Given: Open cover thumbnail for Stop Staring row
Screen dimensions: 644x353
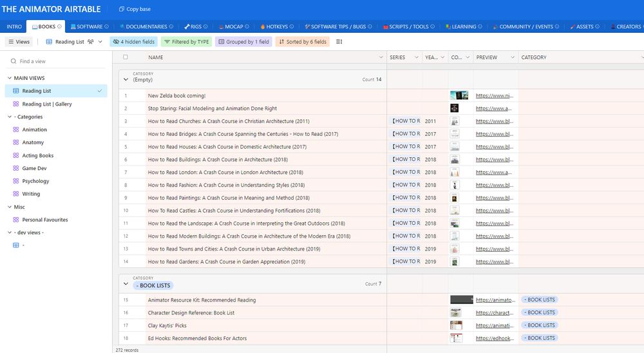Looking at the screenshot, I should coord(454,108).
